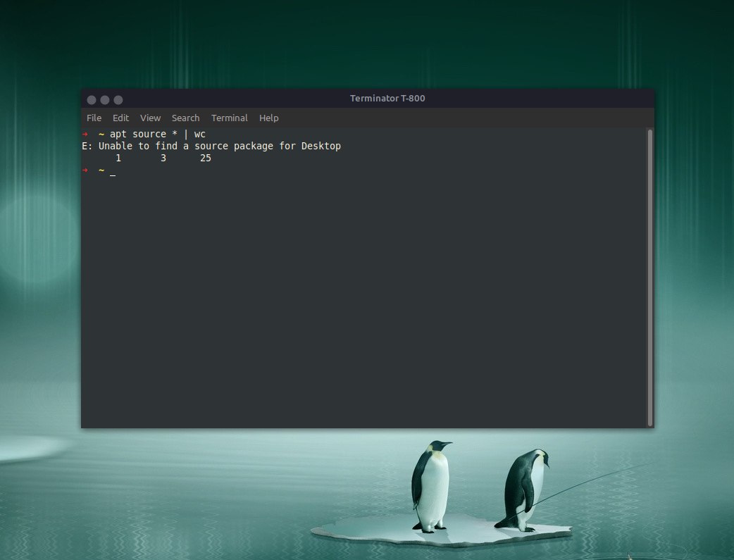Click the wc word count '3'
The image size is (734, 560).
(x=163, y=158)
